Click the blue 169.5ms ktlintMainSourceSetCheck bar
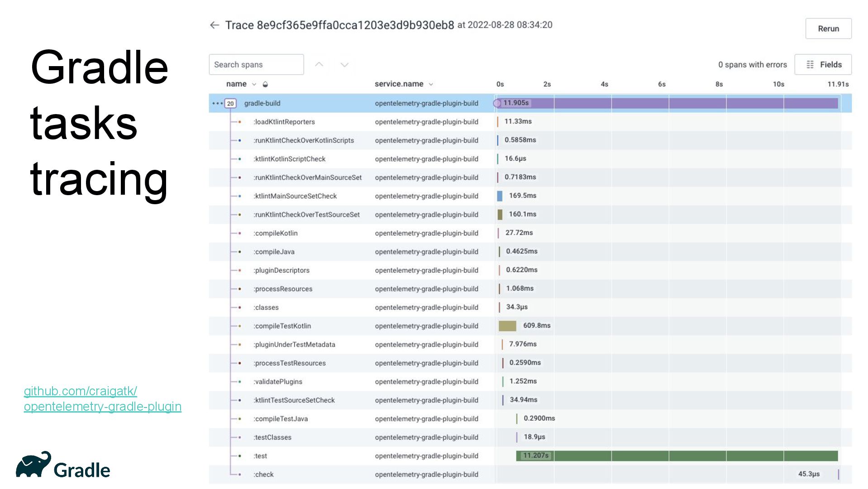The width and height of the screenshot is (868, 489). [500, 196]
